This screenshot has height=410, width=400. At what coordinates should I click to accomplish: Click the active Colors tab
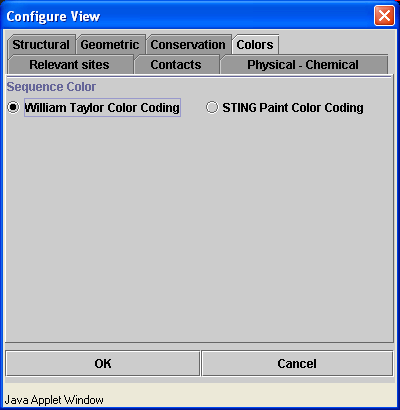pos(255,44)
